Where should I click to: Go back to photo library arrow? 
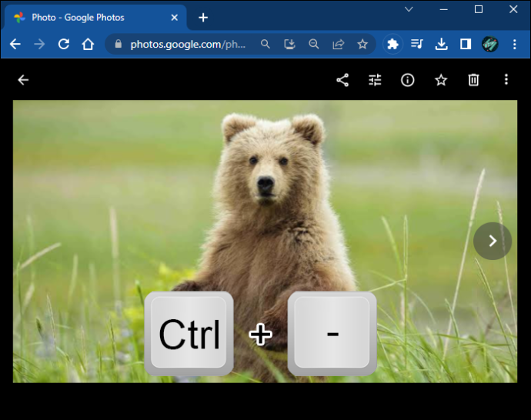point(23,80)
